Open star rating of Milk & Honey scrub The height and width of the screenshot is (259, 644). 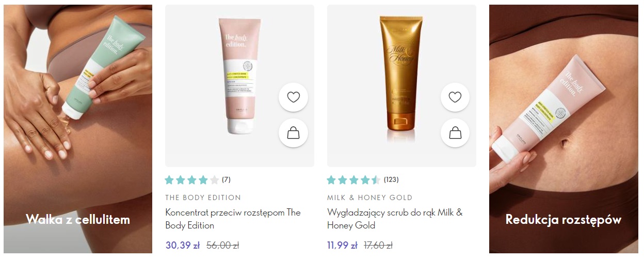pos(354,180)
